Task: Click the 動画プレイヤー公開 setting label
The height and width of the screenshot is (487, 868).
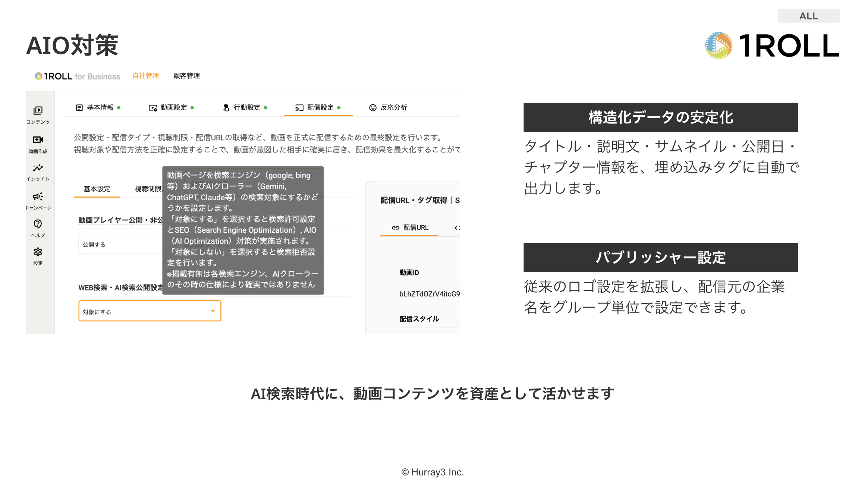Action: click(x=120, y=220)
